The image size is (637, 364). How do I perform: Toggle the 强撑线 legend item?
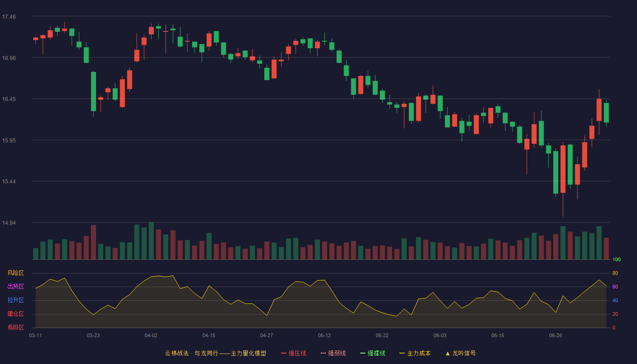(373, 353)
